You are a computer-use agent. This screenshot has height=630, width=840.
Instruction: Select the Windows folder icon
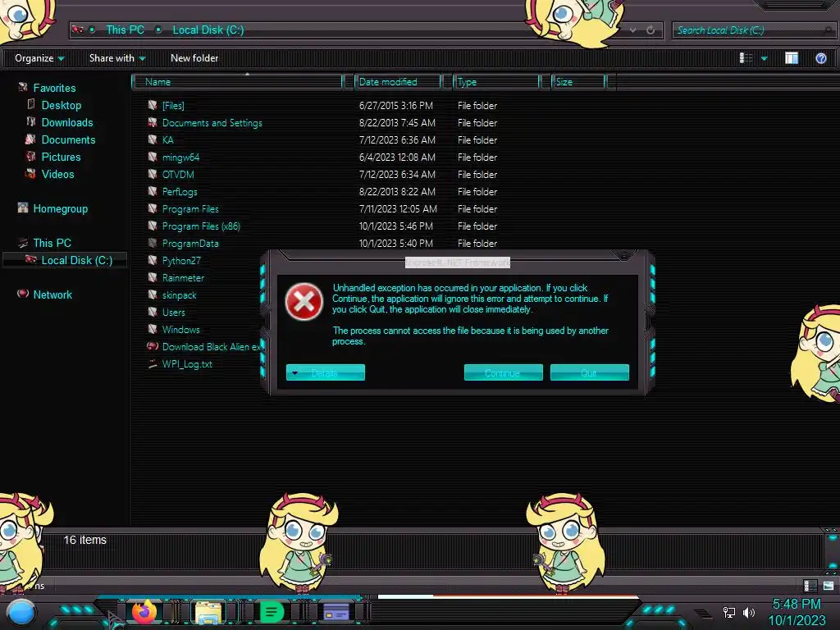(153, 329)
